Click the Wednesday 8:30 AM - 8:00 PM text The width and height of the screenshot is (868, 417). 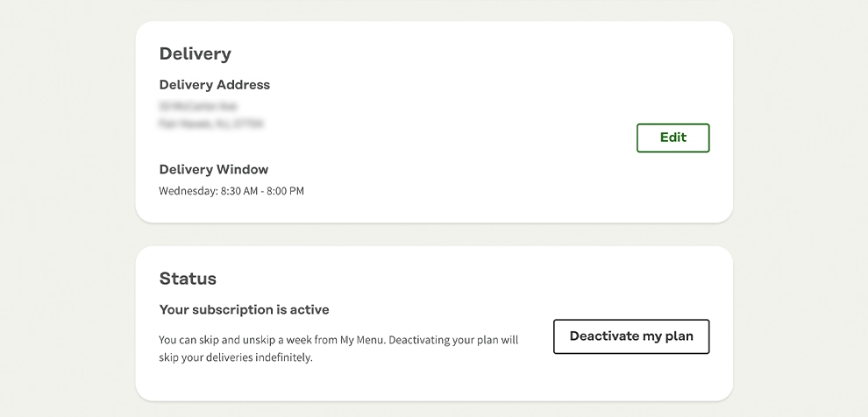click(x=231, y=191)
